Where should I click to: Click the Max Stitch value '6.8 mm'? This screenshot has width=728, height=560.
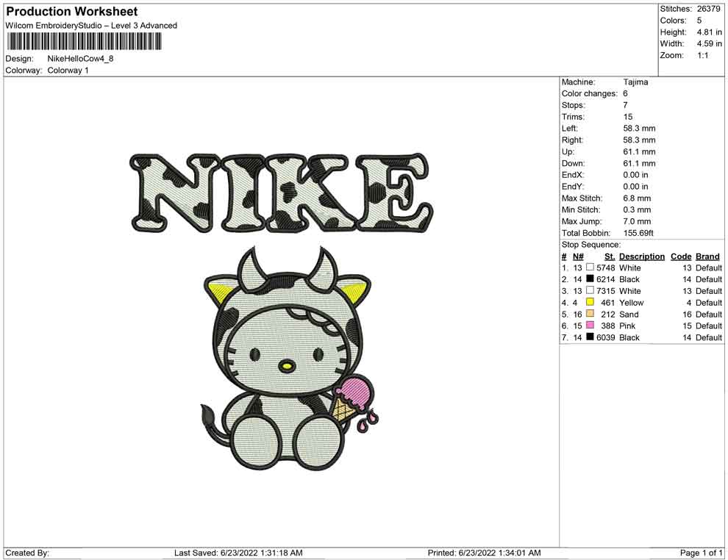point(637,198)
